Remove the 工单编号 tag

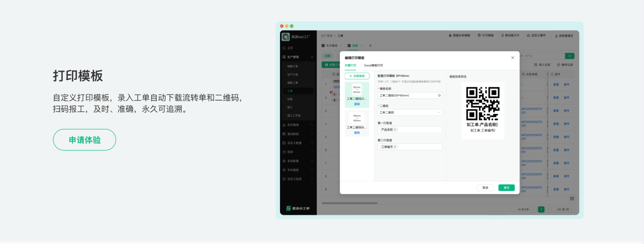(395, 147)
